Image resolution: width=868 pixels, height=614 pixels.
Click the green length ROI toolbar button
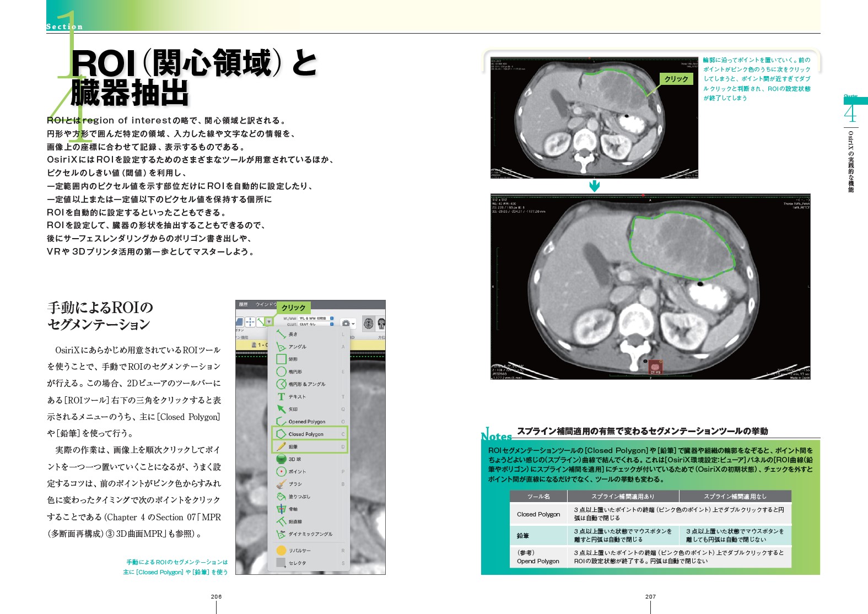pyautogui.click(x=260, y=322)
